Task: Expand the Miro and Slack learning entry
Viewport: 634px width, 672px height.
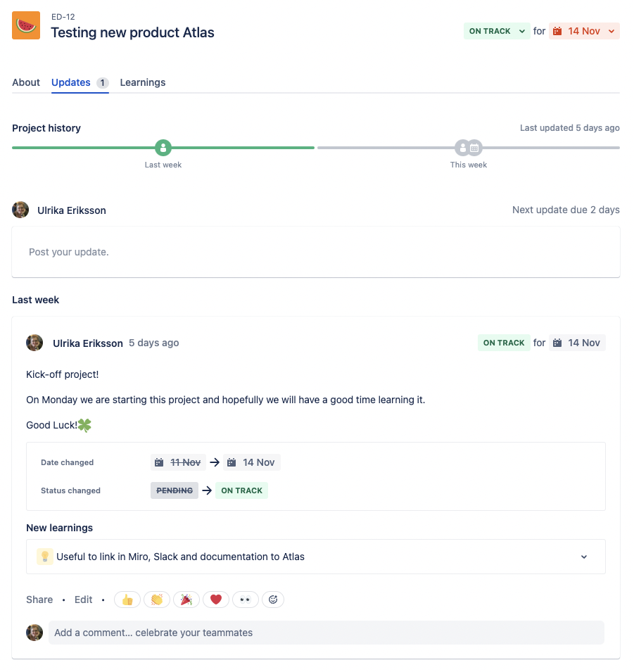Action: tap(584, 556)
